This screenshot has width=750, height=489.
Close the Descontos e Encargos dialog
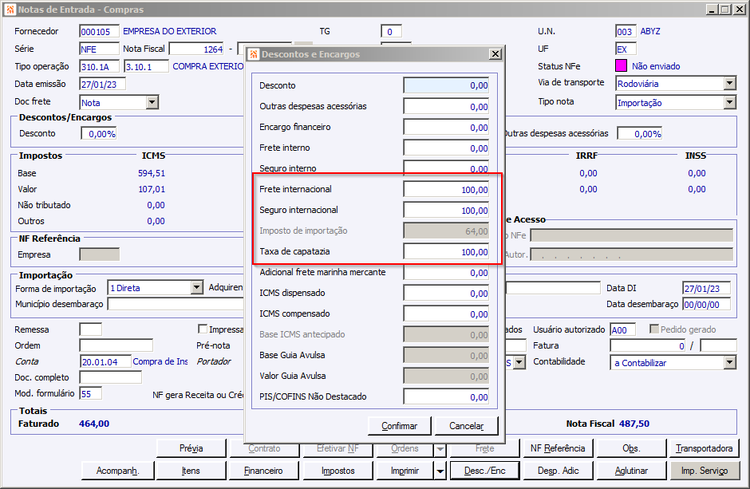[x=496, y=54]
